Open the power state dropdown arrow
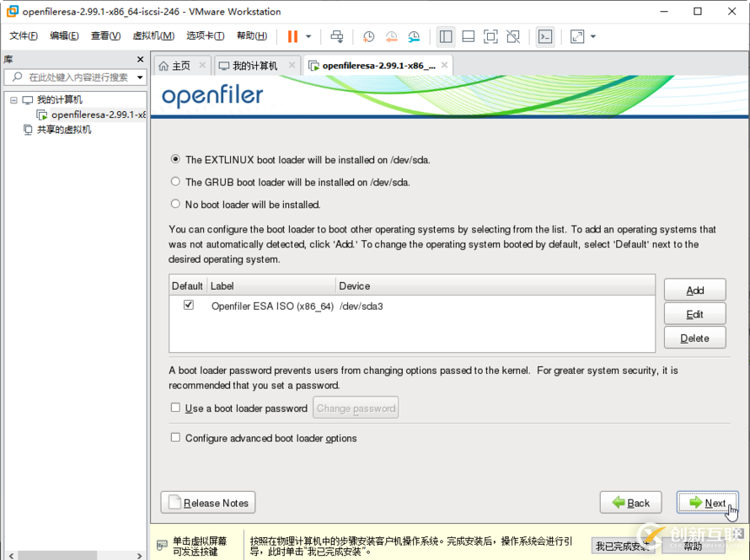The image size is (750, 560). pos(308,36)
